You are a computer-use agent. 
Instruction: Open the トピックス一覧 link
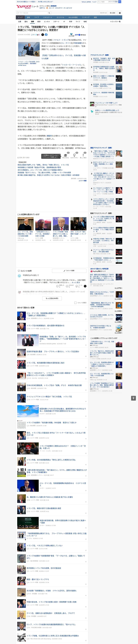click(x=115, y=21)
